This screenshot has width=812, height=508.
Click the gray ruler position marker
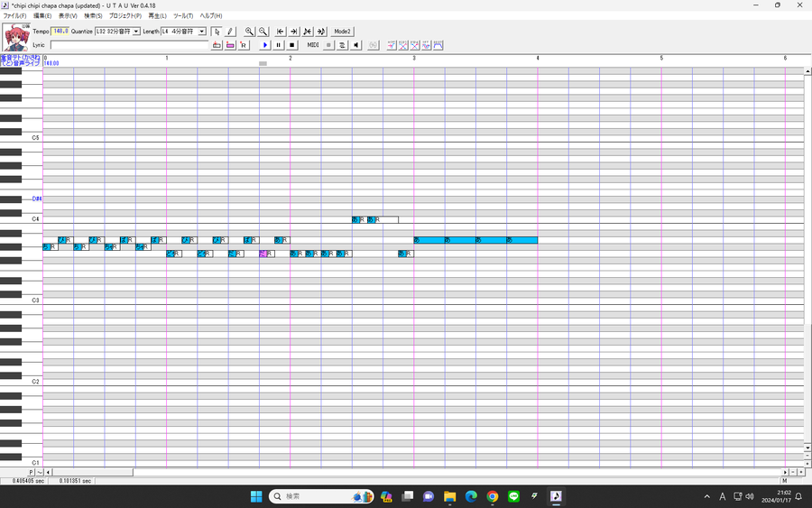pyautogui.click(x=263, y=63)
